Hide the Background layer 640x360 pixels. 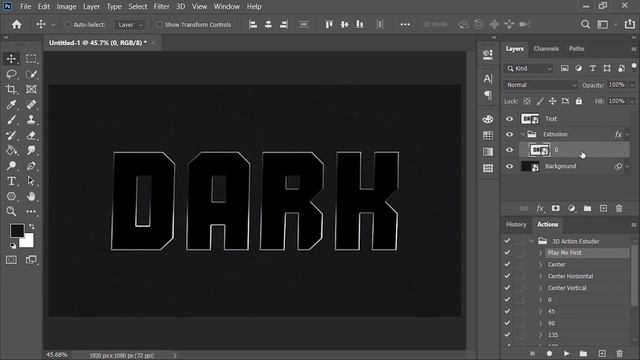pos(509,167)
